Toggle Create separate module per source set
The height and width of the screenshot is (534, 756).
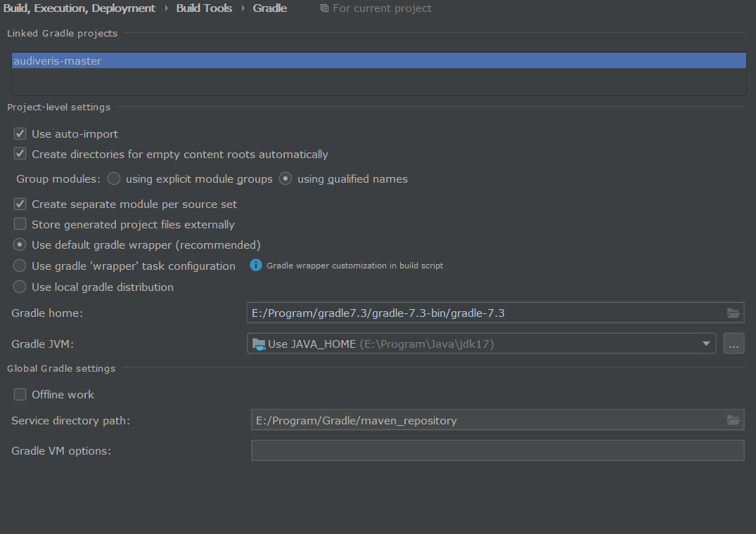(x=20, y=204)
